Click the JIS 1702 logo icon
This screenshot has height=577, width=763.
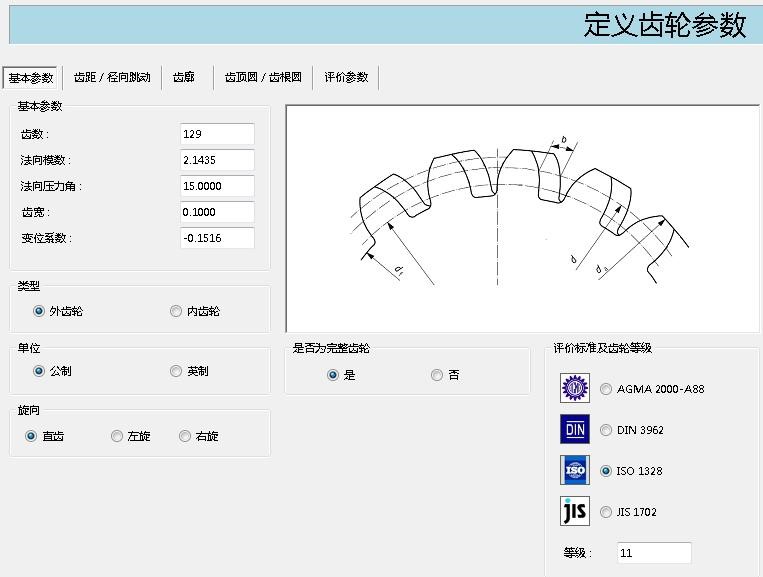click(575, 512)
